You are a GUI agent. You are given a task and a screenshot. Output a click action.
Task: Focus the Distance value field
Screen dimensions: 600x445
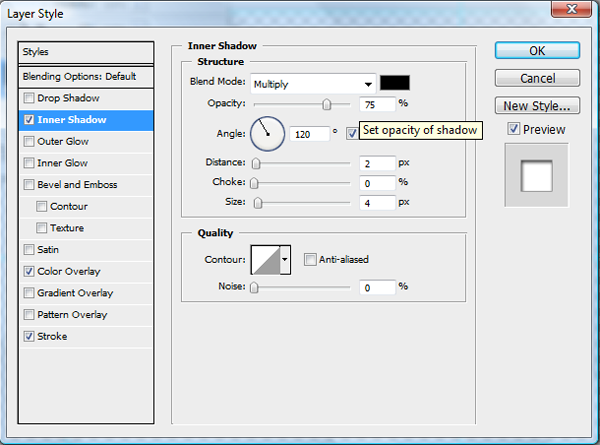coord(377,163)
